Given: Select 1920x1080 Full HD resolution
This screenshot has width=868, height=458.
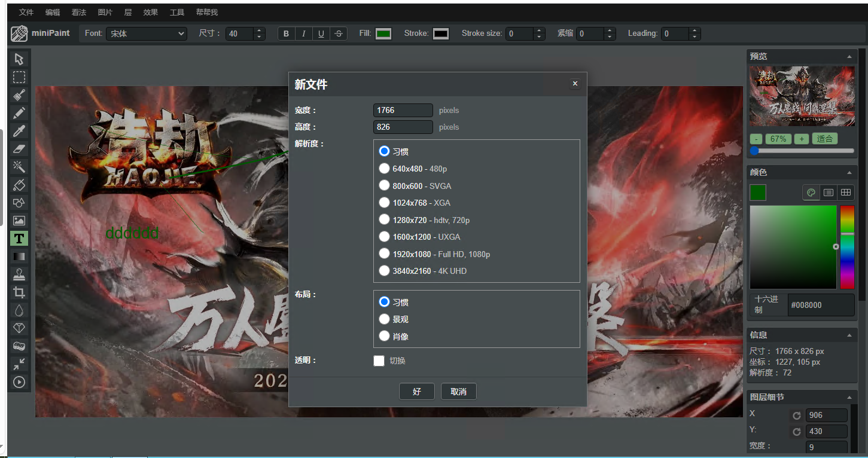Looking at the screenshot, I should [x=385, y=254].
